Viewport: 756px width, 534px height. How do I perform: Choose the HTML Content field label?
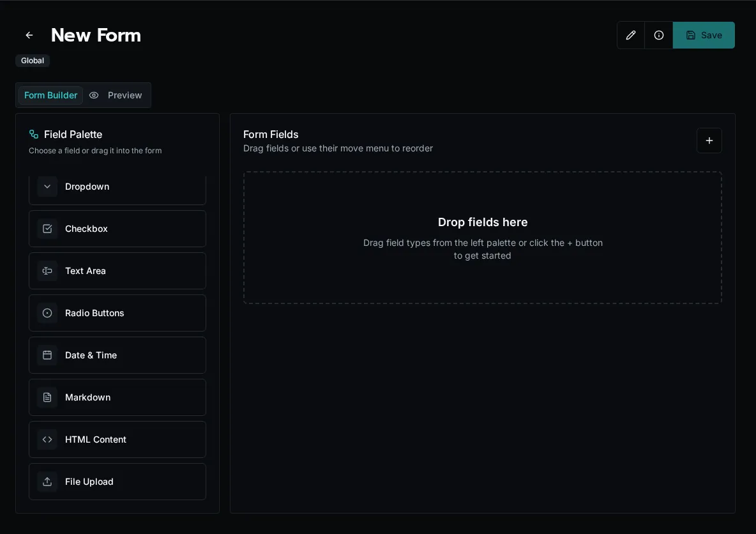pyautogui.click(x=96, y=439)
